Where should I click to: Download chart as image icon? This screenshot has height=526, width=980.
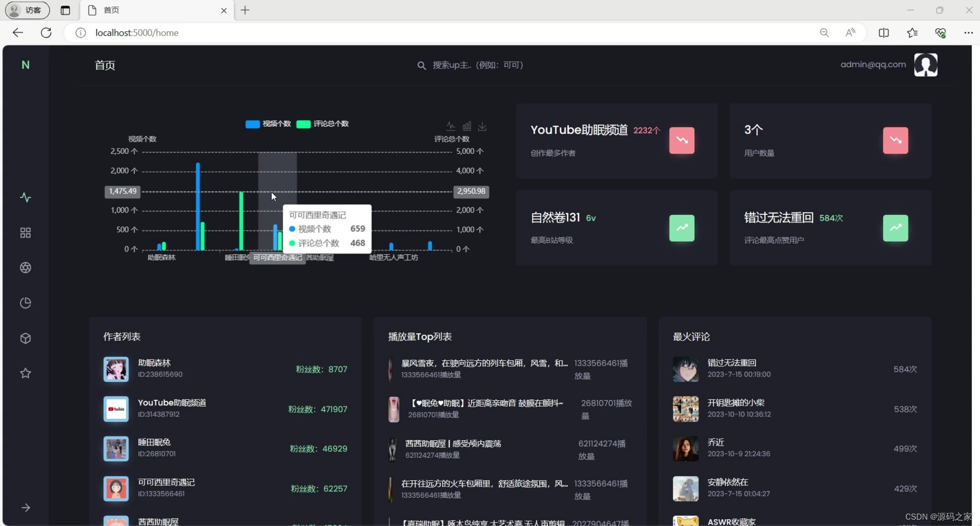pyautogui.click(x=482, y=126)
